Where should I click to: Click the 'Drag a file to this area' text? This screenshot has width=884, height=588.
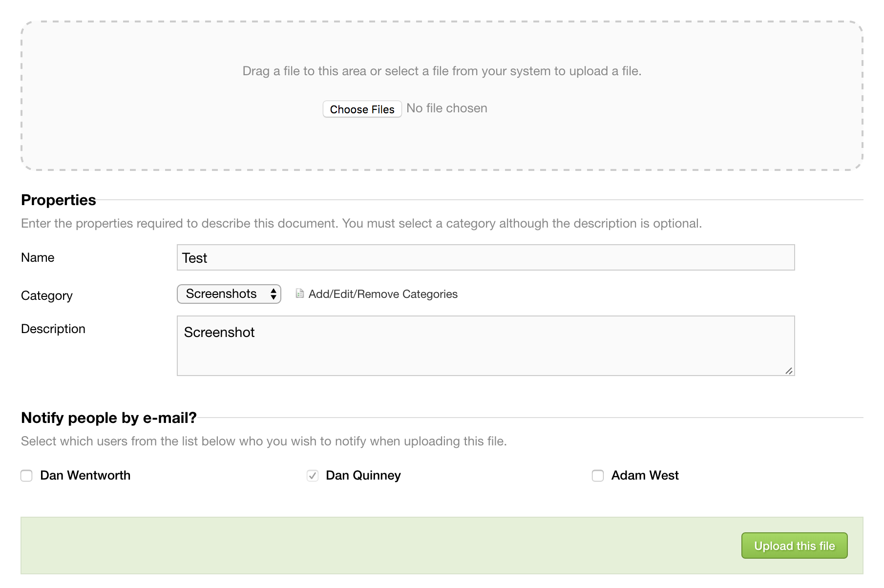[x=442, y=71]
